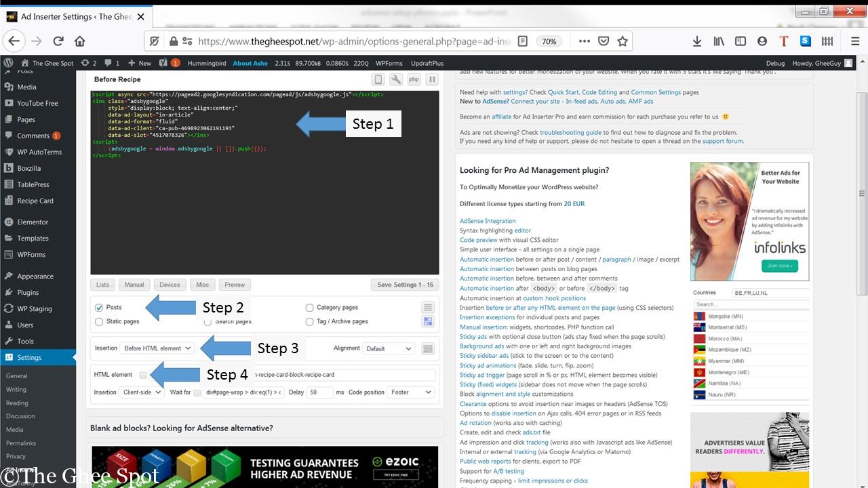Switch to the Misc tab

point(202,285)
